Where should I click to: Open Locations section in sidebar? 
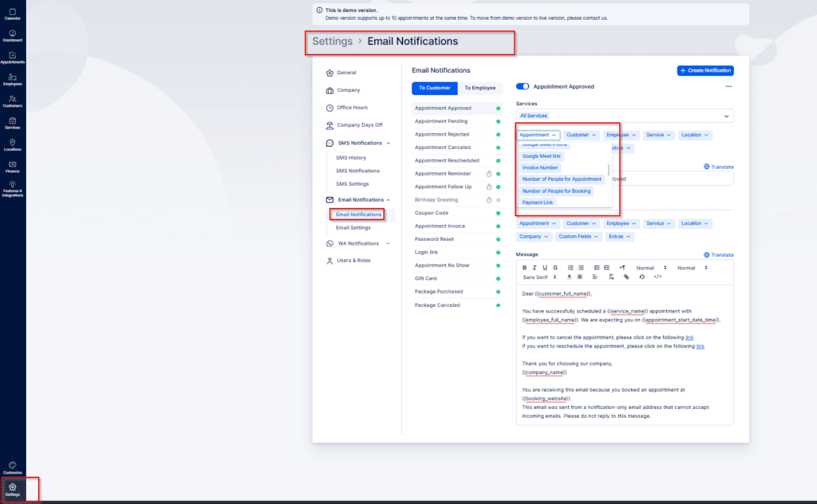click(13, 145)
